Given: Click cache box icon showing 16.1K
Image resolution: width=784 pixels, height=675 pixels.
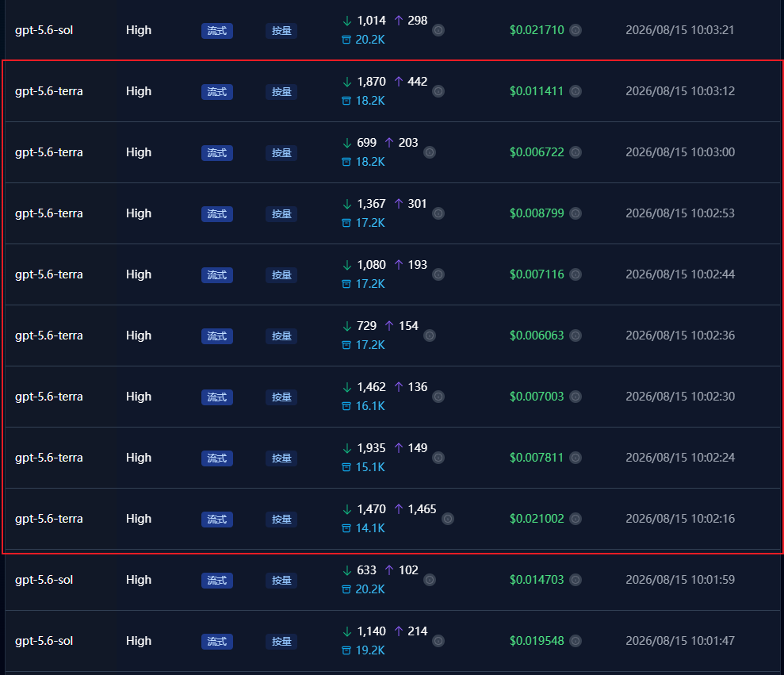Looking at the screenshot, I should click(346, 406).
